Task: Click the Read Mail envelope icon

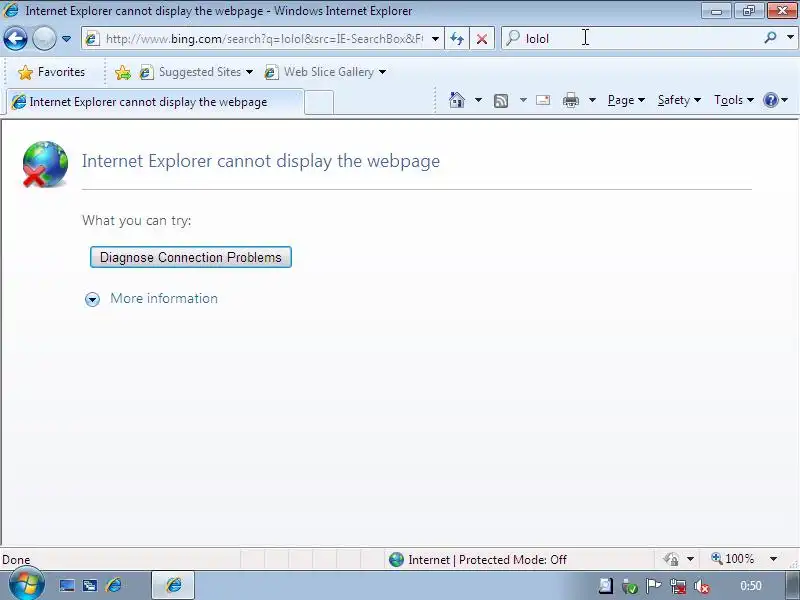Action: (x=543, y=100)
